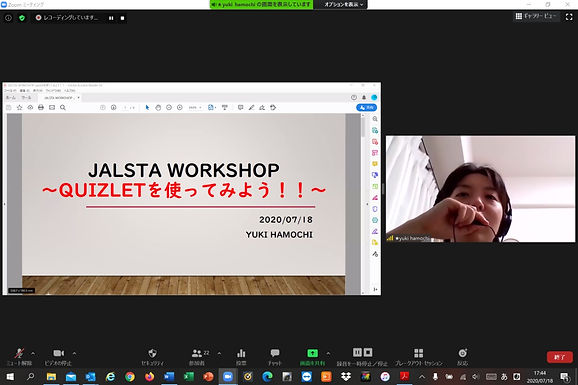The image size is (578, 385).
Task: Pause recording from the bottom Zoom toolbar
Action: pyautogui.click(x=357, y=353)
